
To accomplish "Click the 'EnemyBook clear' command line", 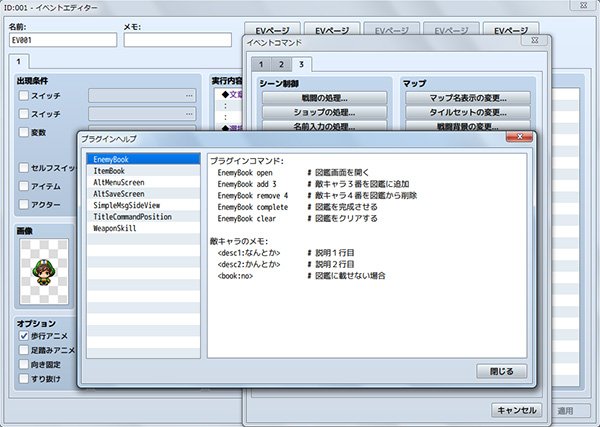I will pos(247,218).
